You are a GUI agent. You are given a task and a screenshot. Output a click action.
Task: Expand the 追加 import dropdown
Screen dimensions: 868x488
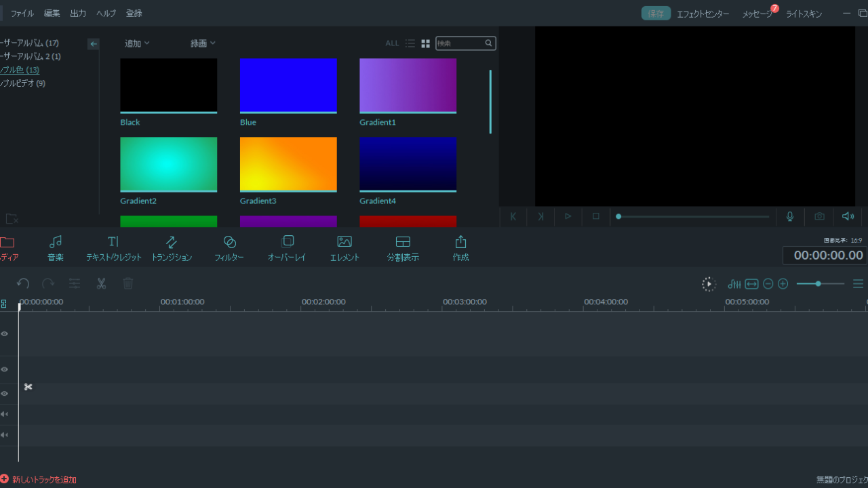click(x=137, y=43)
